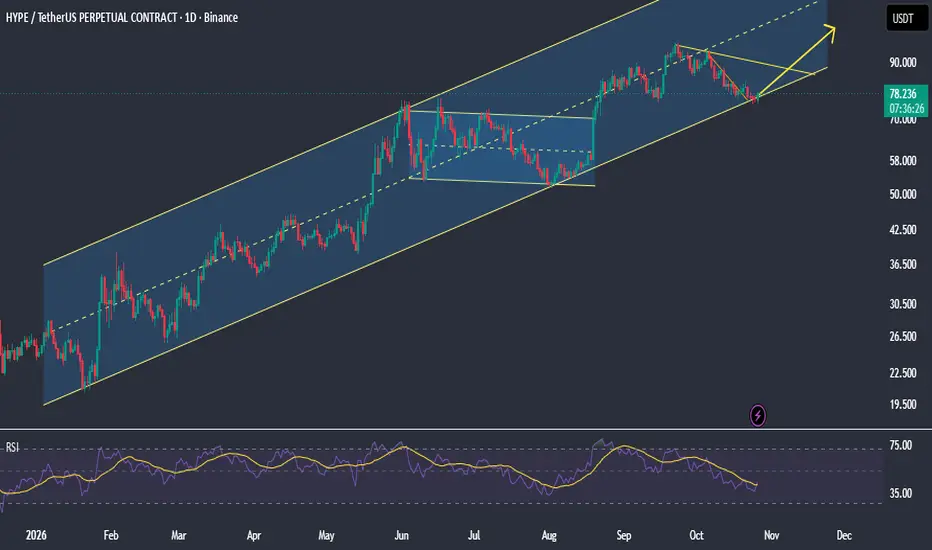Click the Aug time axis label

[x=549, y=535]
